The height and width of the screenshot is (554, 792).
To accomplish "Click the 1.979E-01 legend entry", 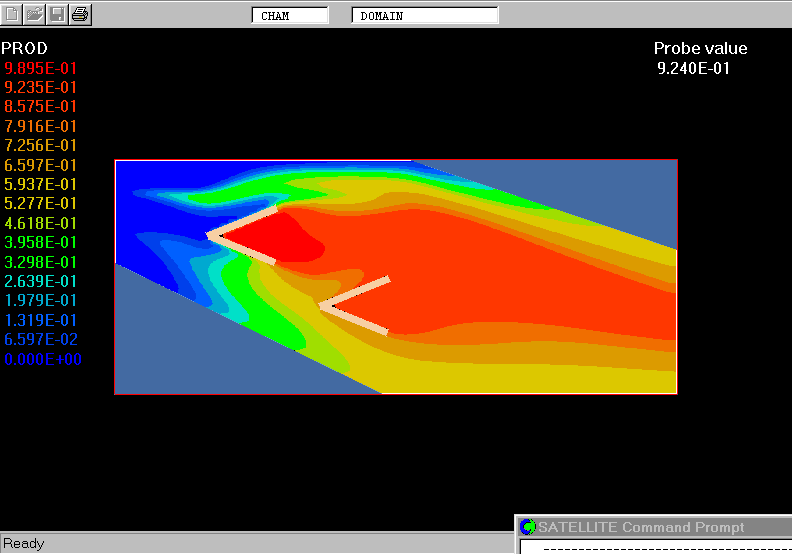I will (x=41, y=301).
